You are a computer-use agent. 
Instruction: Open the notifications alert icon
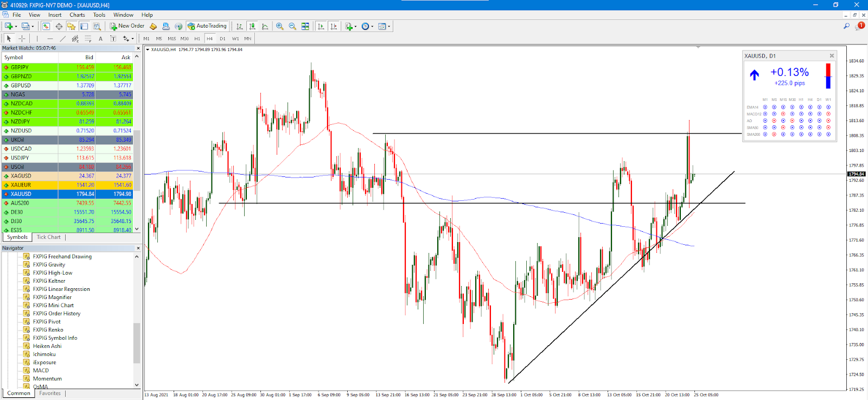pyautogui.click(x=860, y=26)
